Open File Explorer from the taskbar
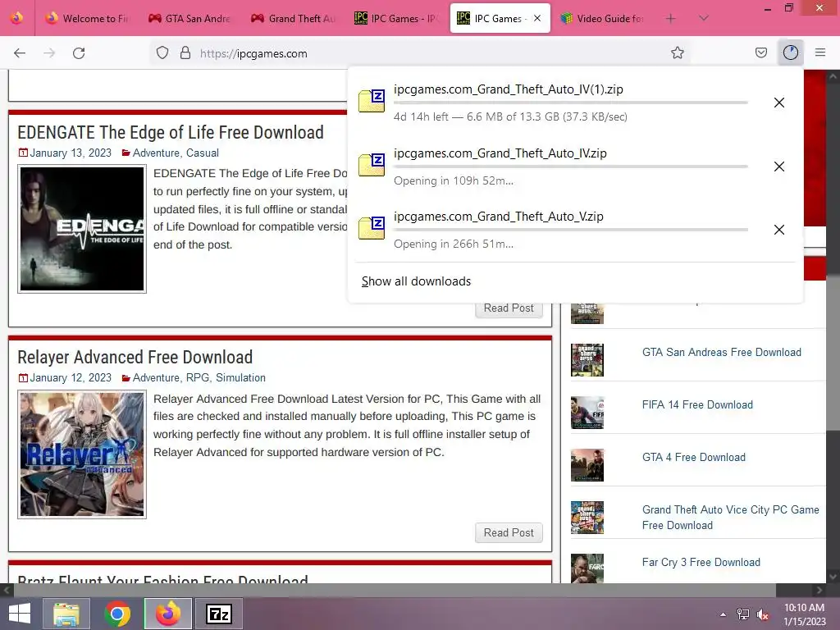This screenshot has width=840, height=630. [66, 614]
